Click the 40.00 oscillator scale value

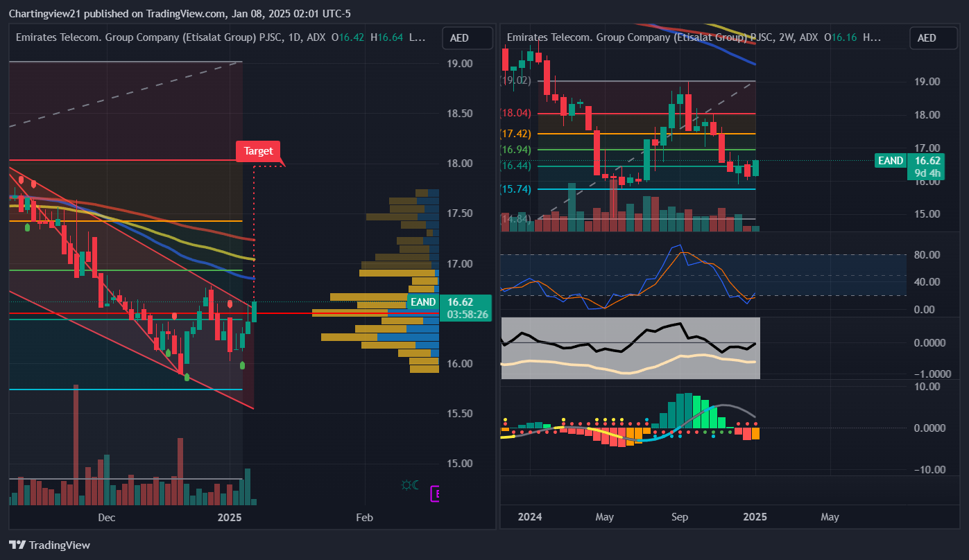pos(927,282)
